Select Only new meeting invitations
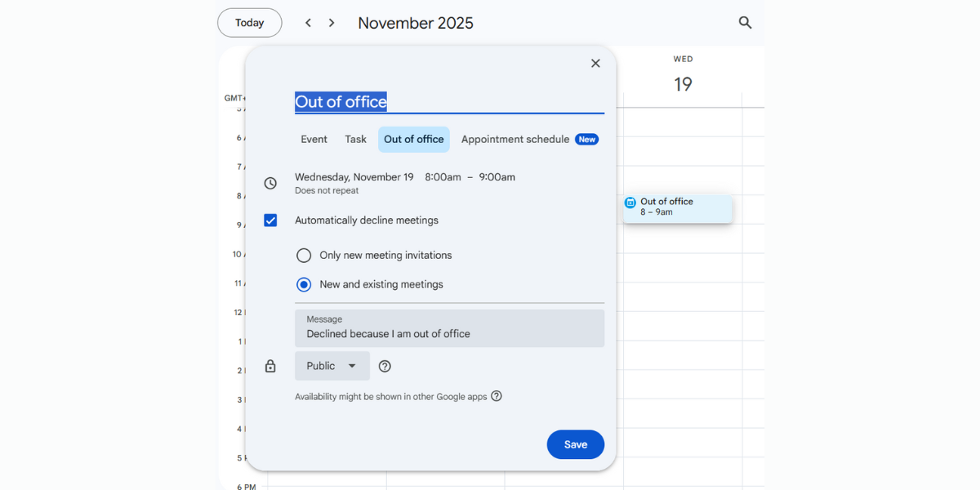 [304, 255]
